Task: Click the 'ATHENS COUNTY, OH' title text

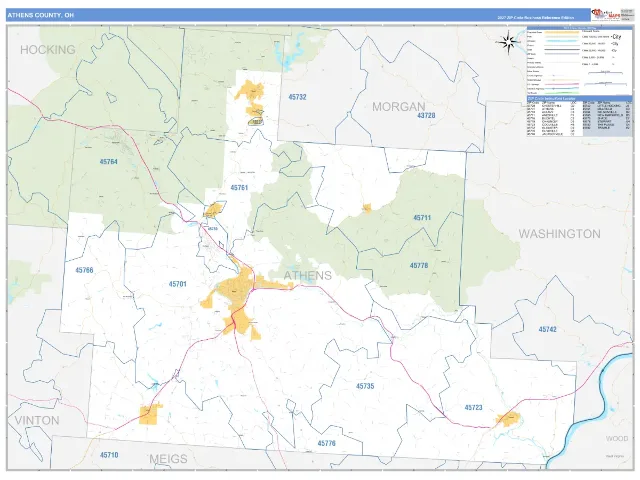Action: pyautogui.click(x=40, y=15)
